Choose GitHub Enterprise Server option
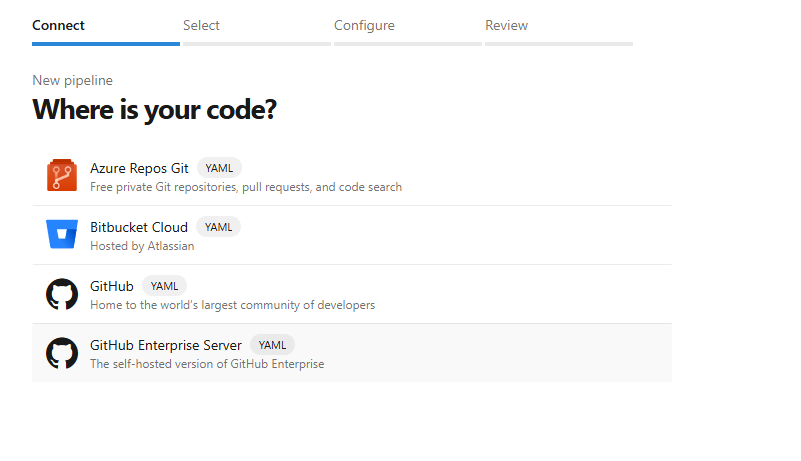Image resolution: width=801 pixels, height=461 pixels. (352, 353)
